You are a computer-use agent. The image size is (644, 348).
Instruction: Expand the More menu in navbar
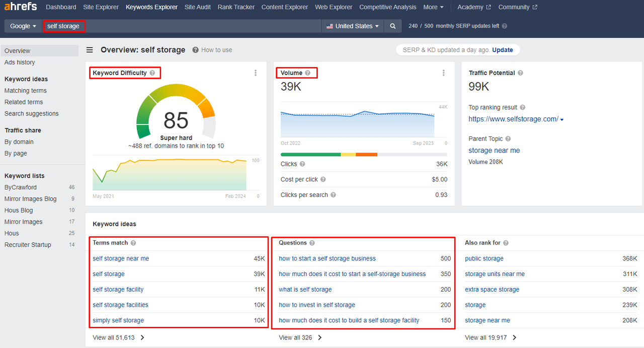(434, 7)
